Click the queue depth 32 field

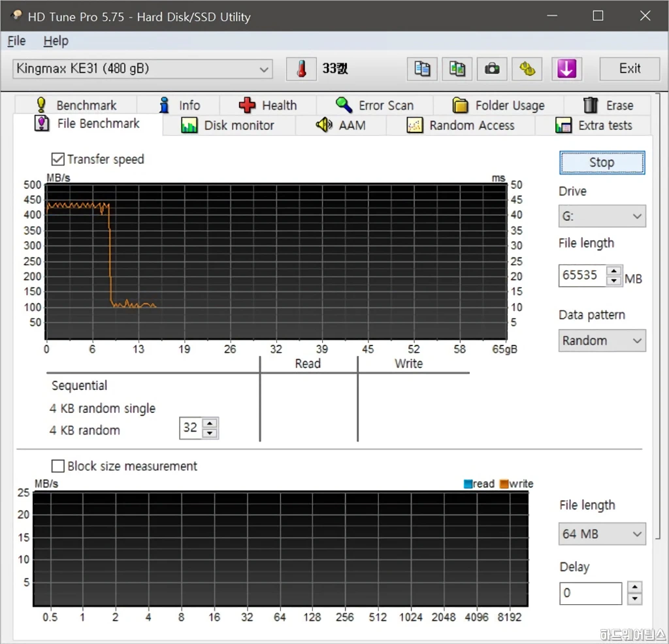point(191,428)
